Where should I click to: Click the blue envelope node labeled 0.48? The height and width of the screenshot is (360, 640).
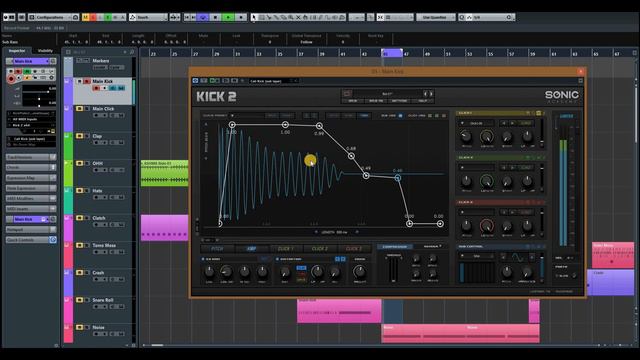(398, 178)
